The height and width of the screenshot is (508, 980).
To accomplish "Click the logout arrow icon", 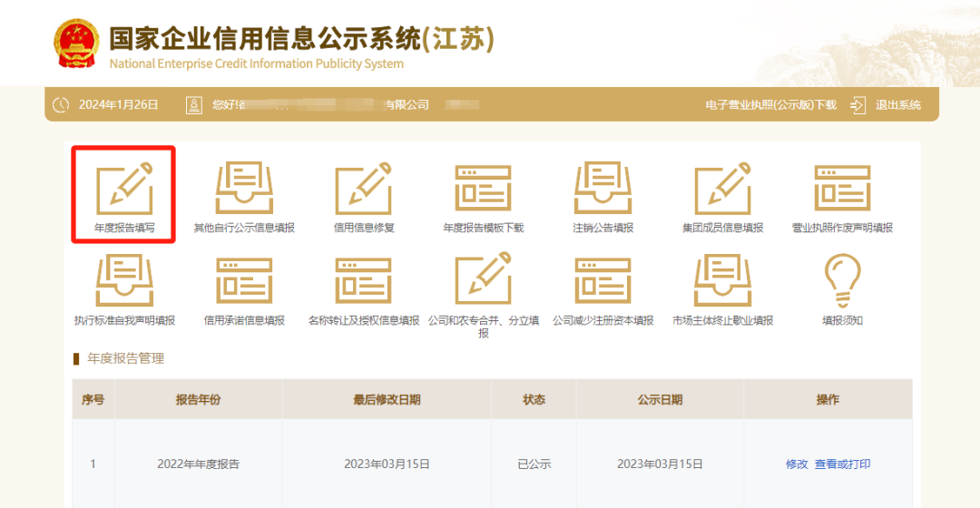I will 858,105.
